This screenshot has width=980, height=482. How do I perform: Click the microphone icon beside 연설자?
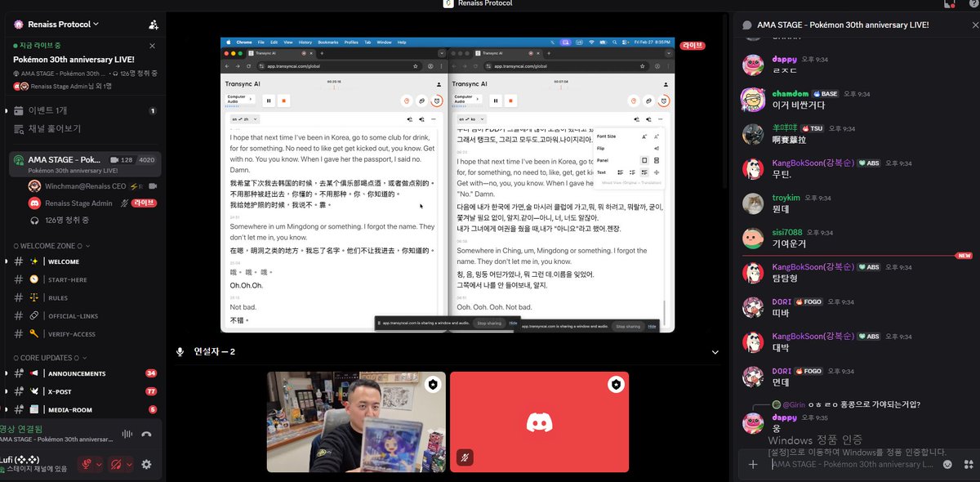(x=180, y=352)
